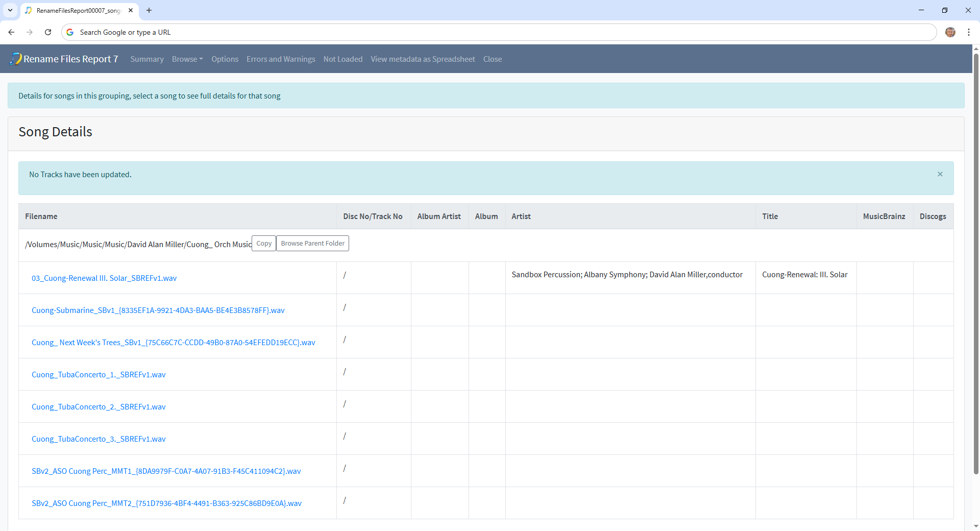
Task: Dismiss the 'No Tracks have been updated' alert
Action: click(940, 174)
